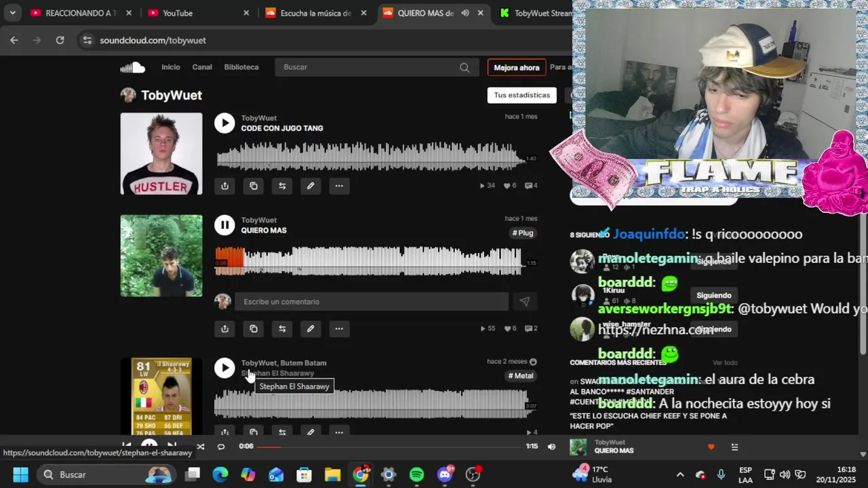Open Discord from the taskbar

point(446,474)
